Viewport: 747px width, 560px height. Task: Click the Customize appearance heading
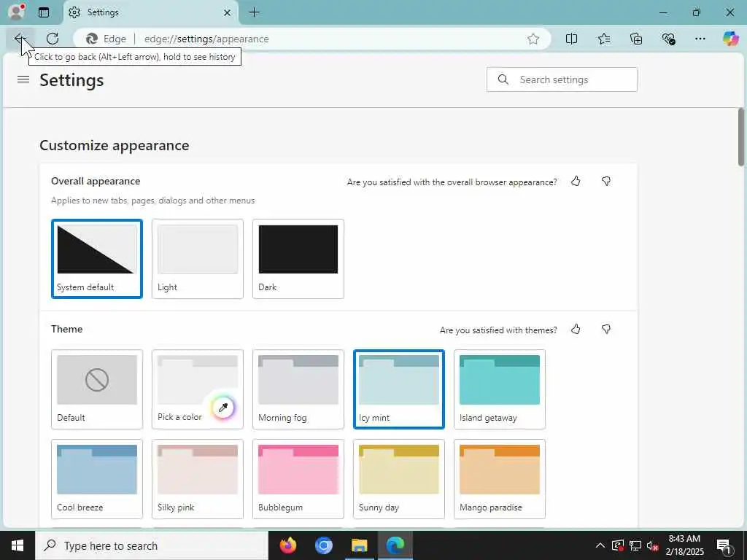tap(115, 145)
